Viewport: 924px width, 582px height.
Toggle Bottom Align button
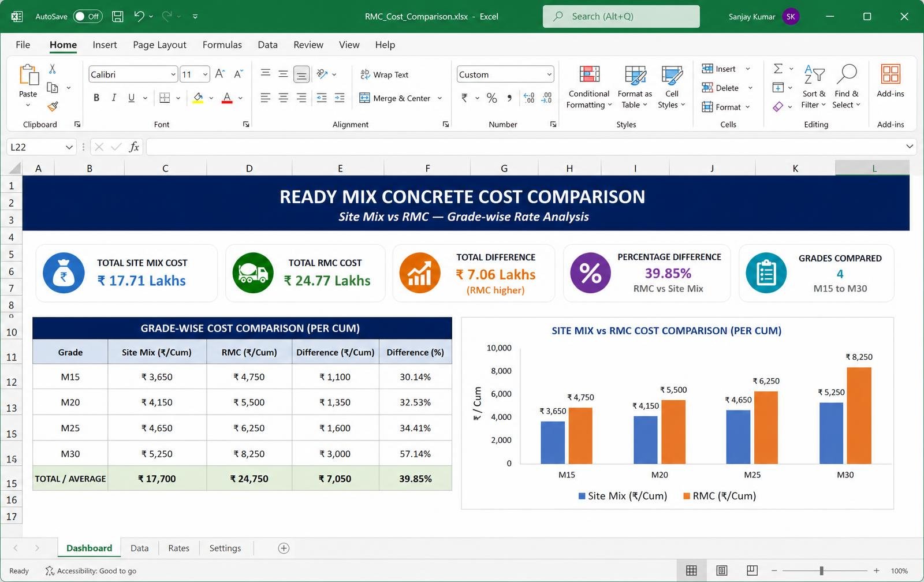301,74
